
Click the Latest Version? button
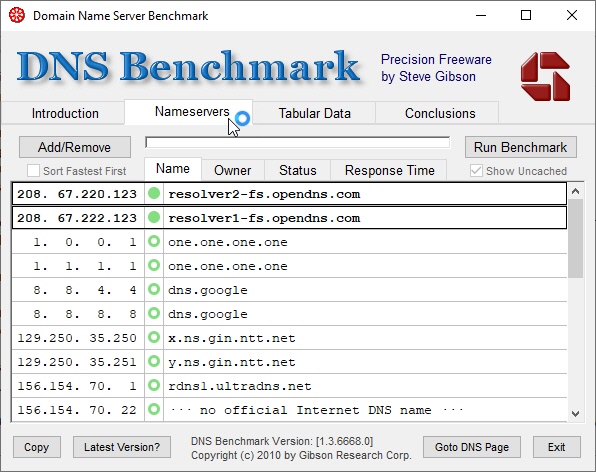click(x=122, y=447)
